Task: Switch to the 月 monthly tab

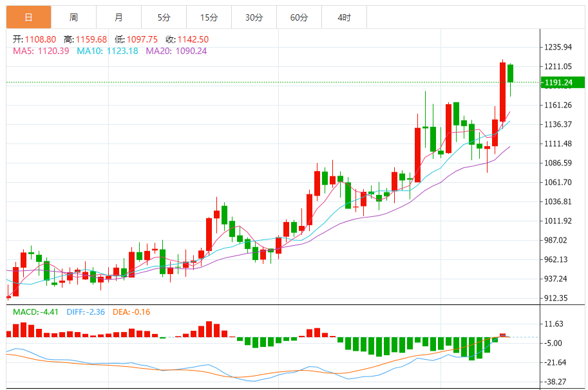Action: (119, 17)
